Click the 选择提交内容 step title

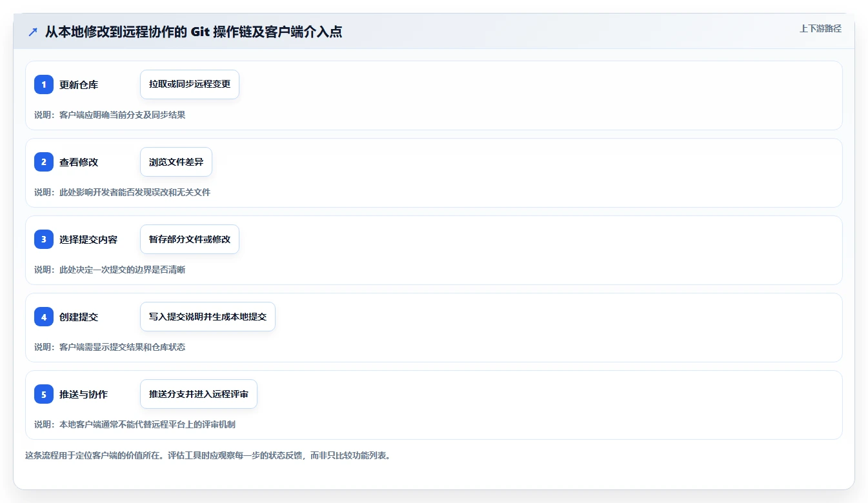point(88,239)
